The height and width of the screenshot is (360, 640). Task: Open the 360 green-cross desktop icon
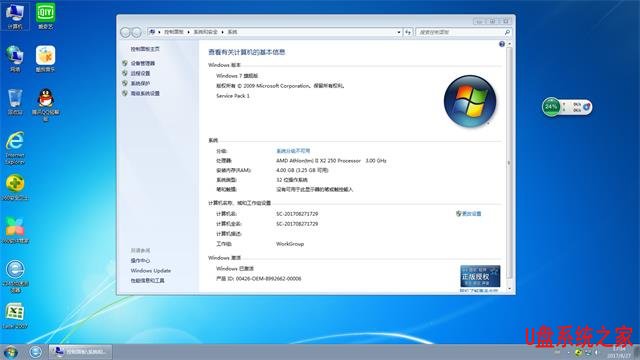coord(15,187)
